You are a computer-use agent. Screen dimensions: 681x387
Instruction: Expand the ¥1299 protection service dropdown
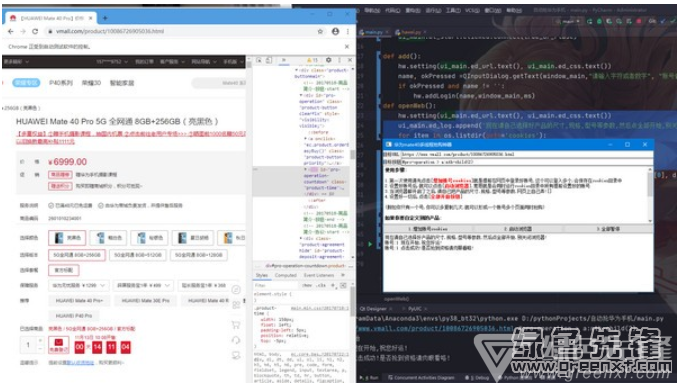coord(79,285)
